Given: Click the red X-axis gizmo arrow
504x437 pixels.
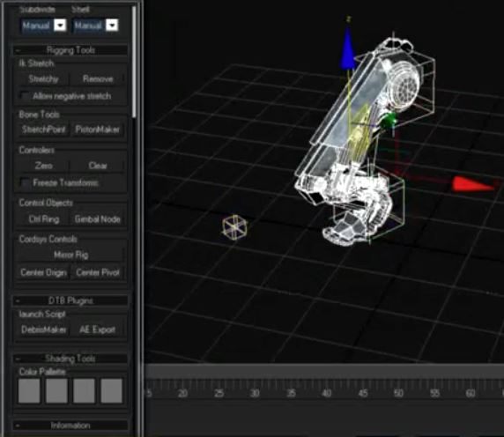Looking at the screenshot, I should (473, 184).
